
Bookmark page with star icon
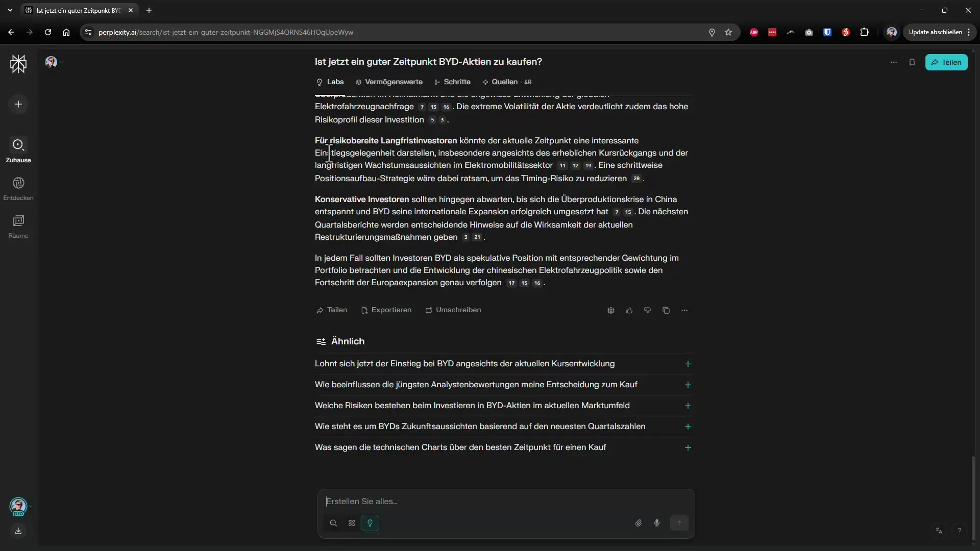(728, 32)
